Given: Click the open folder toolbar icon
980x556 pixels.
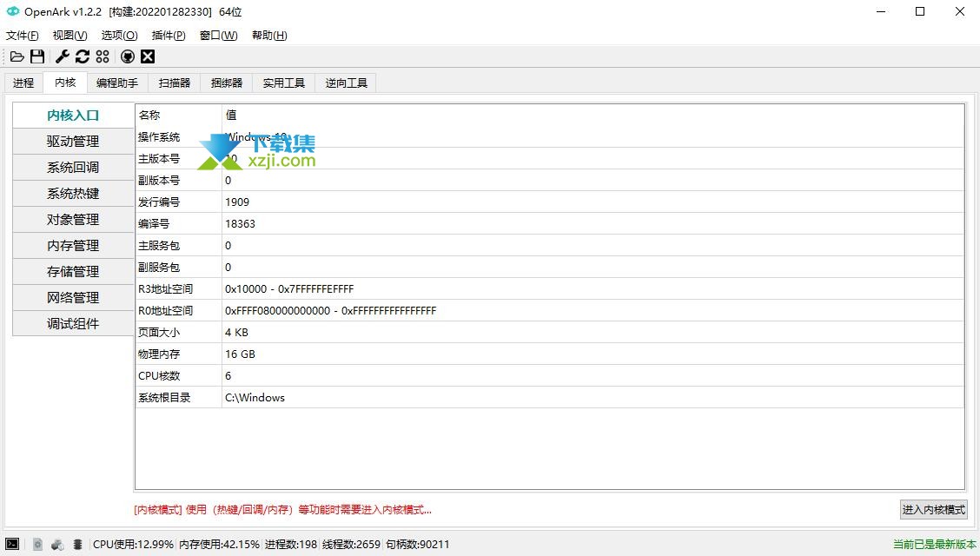Looking at the screenshot, I should (17, 56).
